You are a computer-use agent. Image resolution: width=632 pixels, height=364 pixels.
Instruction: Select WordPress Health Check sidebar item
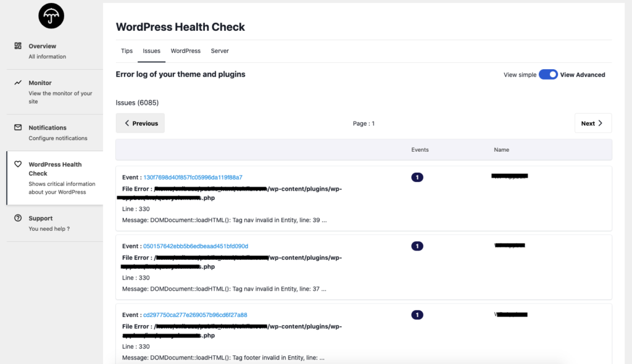pos(55,178)
